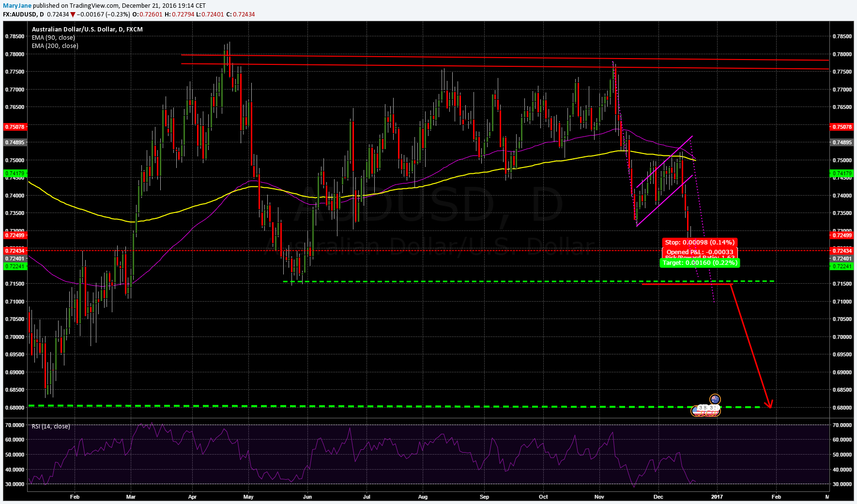Click gray 0.74895 tag on right price scale
Screen dimensions: 857x504
(x=842, y=143)
